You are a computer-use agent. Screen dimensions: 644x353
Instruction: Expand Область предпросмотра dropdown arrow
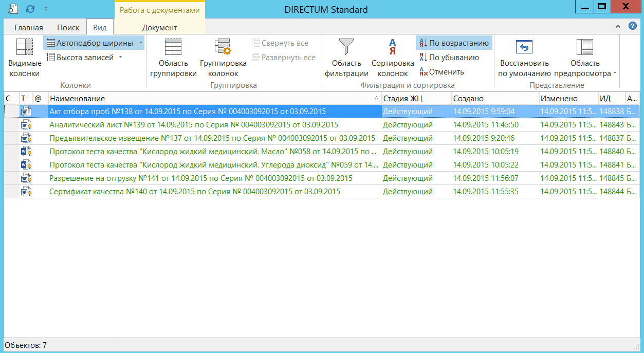click(x=615, y=73)
